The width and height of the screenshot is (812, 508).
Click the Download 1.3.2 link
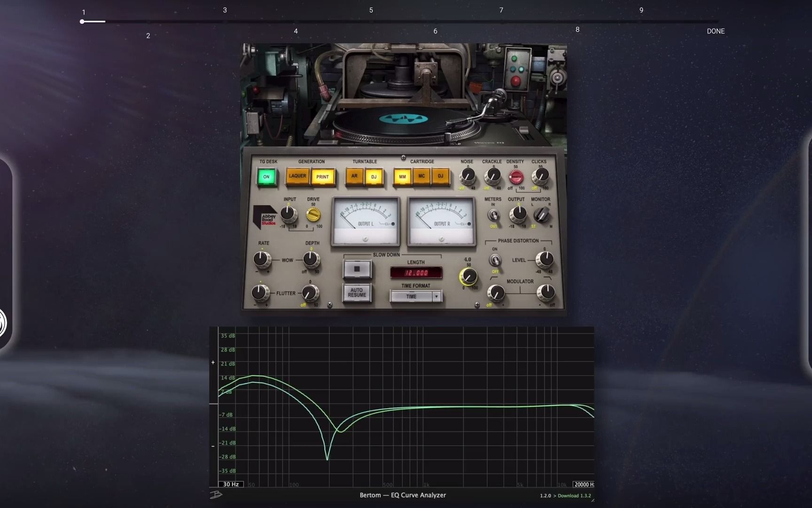[574, 496]
